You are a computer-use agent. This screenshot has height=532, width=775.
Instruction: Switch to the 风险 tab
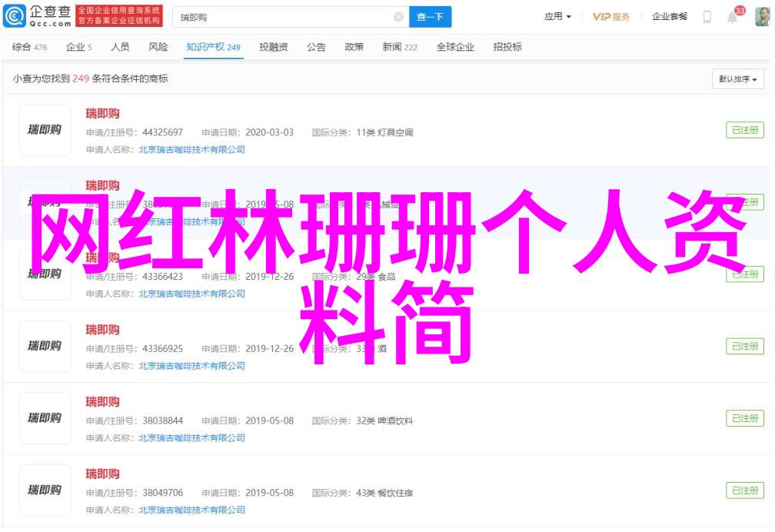[158, 47]
